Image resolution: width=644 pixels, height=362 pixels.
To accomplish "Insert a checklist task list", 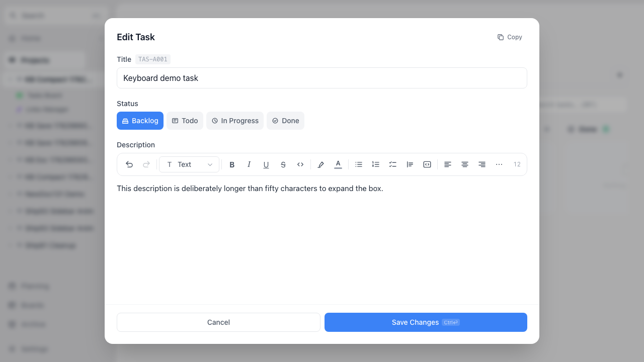I will point(393,164).
